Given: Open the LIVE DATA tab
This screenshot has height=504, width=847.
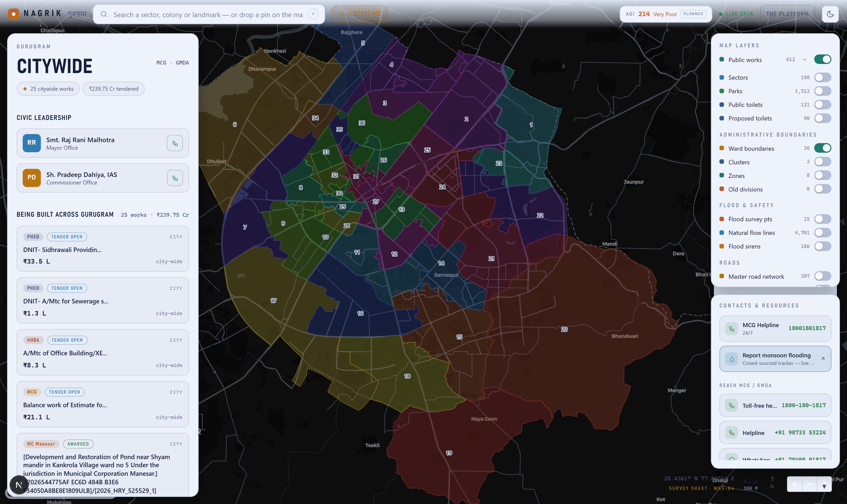Looking at the screenshot, I should (x=736, y=14).
